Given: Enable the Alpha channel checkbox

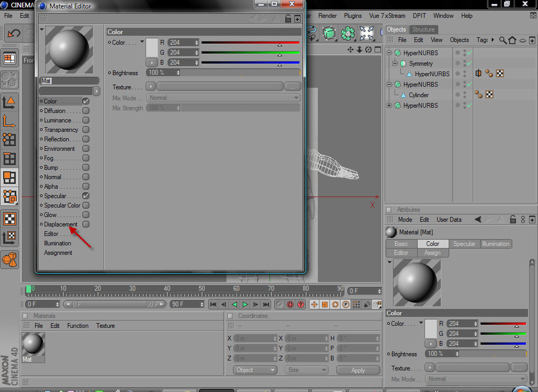Looking at the screenshot, I should (x=86, y=186).
